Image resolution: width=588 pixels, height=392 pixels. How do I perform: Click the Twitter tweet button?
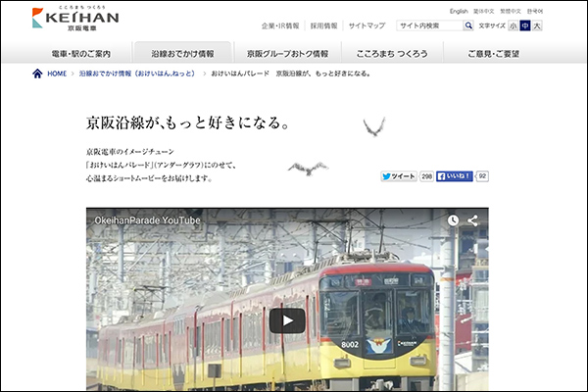(x=399, y=176)
